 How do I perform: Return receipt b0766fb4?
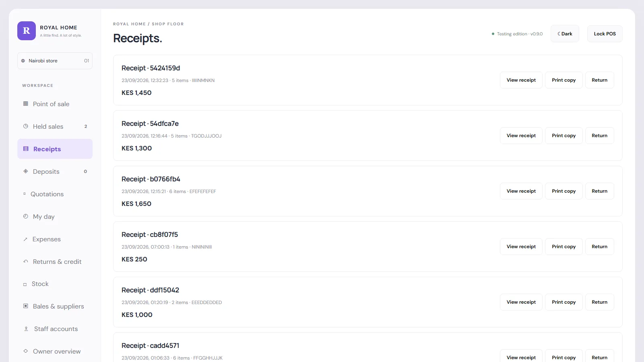pos(600,191)
